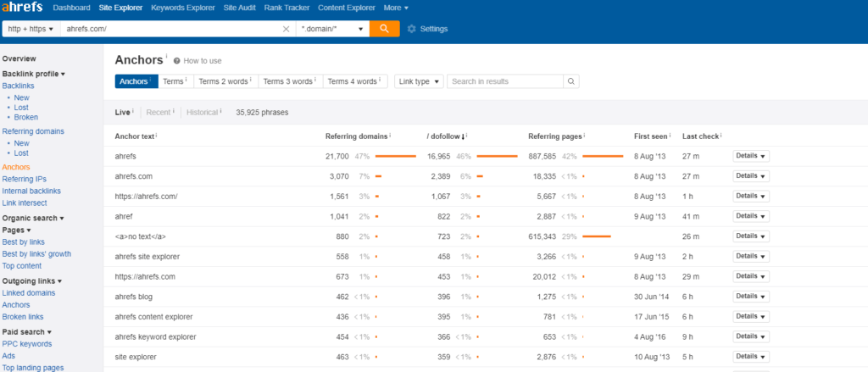Click the 21,700 referring domains value

[x=337, y=157]
